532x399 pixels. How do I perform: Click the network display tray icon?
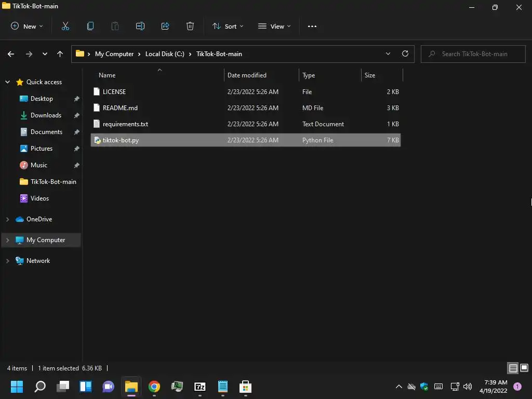pyautogui.click(x=455, y=387)
